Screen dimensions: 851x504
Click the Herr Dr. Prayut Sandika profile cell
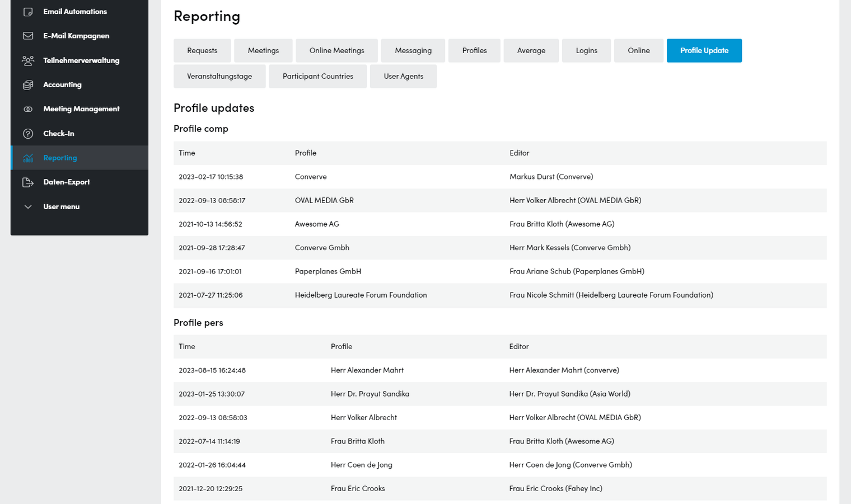(370, 394)
